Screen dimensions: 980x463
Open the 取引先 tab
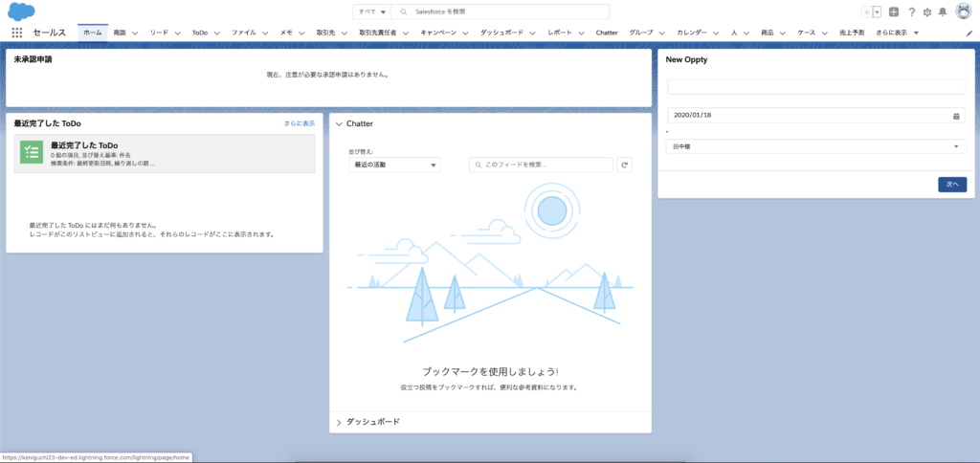[326, 33]
